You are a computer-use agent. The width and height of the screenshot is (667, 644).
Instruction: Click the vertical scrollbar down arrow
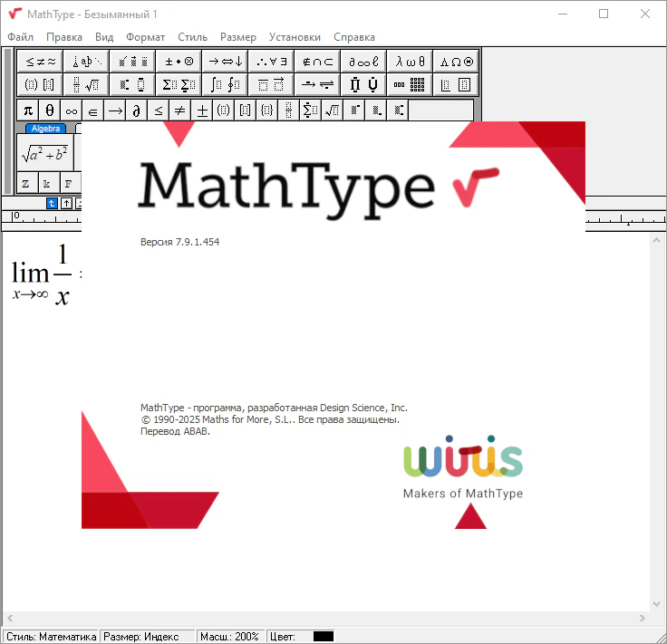tap(658, 603)
